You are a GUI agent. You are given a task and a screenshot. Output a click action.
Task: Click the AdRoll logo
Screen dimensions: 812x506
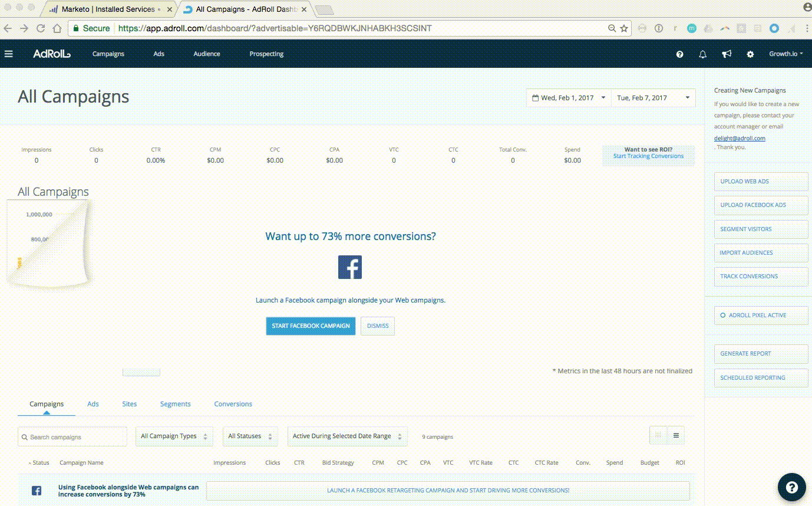point(52,54)
